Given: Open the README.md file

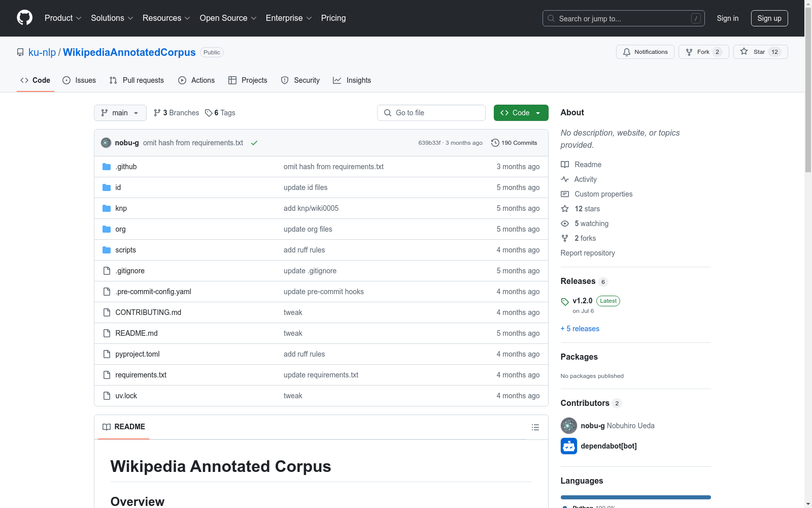Looking at the screenshot, I should (137, 333).
